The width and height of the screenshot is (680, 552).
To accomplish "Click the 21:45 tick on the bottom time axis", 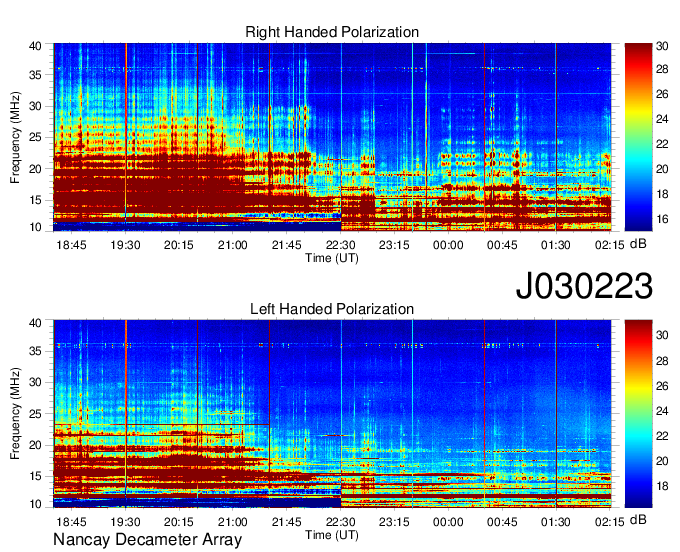I will 287,523.
